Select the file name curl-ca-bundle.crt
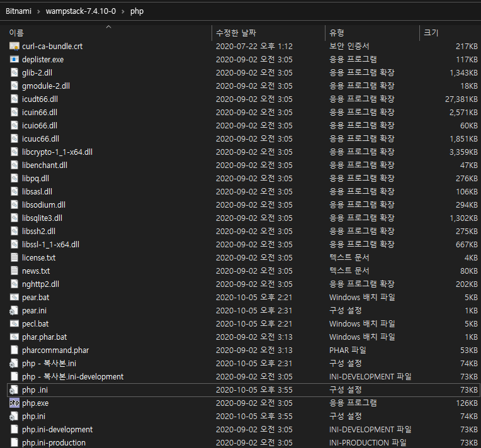This screenshot has height=448, width=481. click(x=52, y=47)
